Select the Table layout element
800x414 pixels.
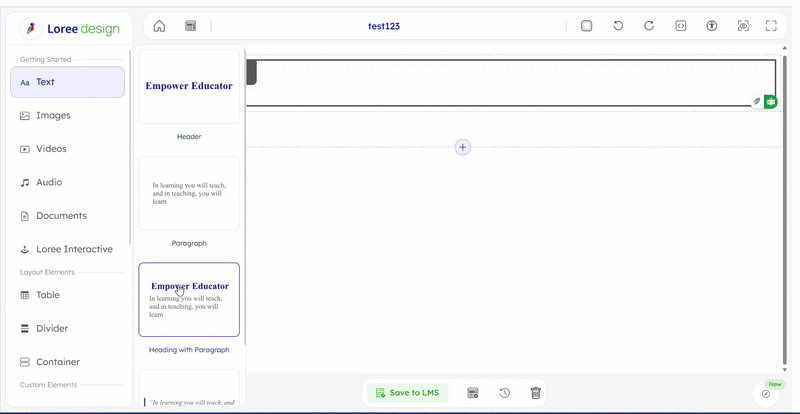67,295
